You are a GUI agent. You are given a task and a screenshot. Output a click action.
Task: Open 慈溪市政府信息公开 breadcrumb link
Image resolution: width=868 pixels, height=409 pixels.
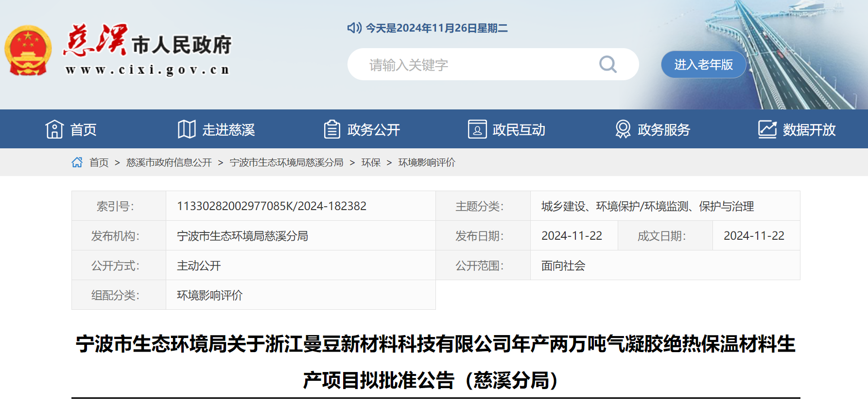click(169, 162)
